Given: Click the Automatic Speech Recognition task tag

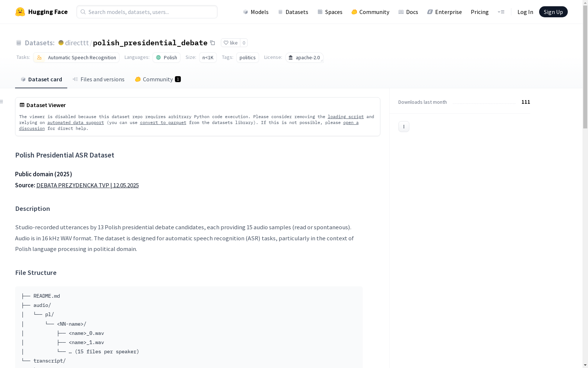Looking at the screenshot, I should [76, 57].
